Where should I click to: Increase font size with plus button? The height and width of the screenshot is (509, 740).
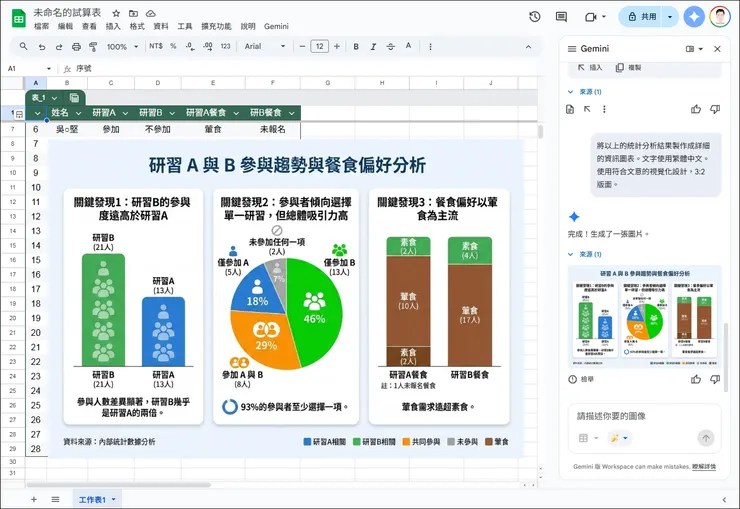click(337, 46)
